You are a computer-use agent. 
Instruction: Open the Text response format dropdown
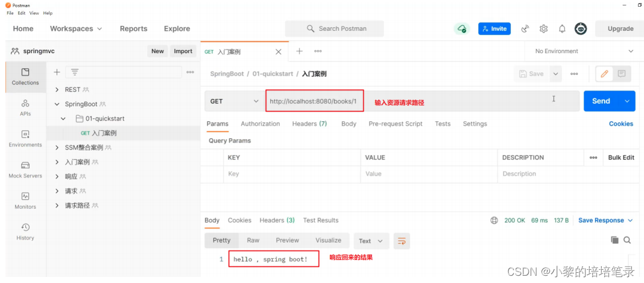click(x=371, y=241)
